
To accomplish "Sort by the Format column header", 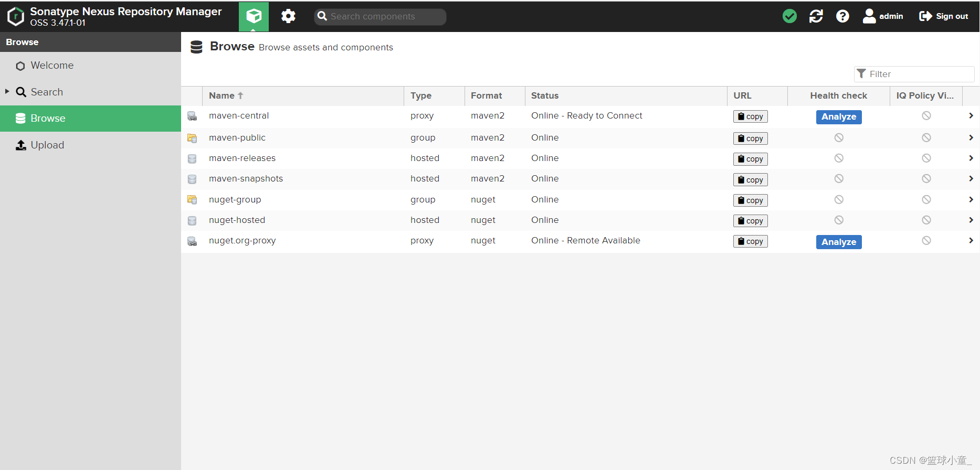I will click(494, 95).
